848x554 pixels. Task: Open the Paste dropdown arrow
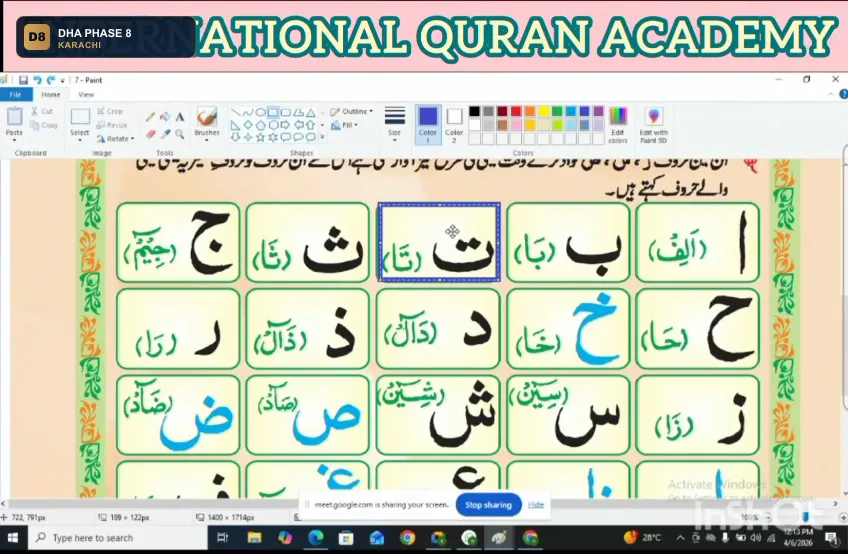[x=14, y=140]
